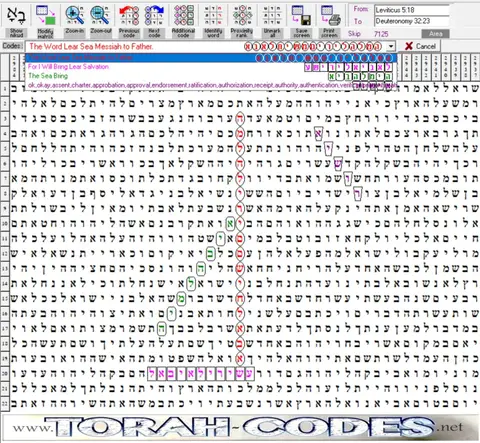Image resolution: width=480 pixels, height=443 pixels.
Task: Click the To field showing Deuteronomy 32:23
Action: 411,21
